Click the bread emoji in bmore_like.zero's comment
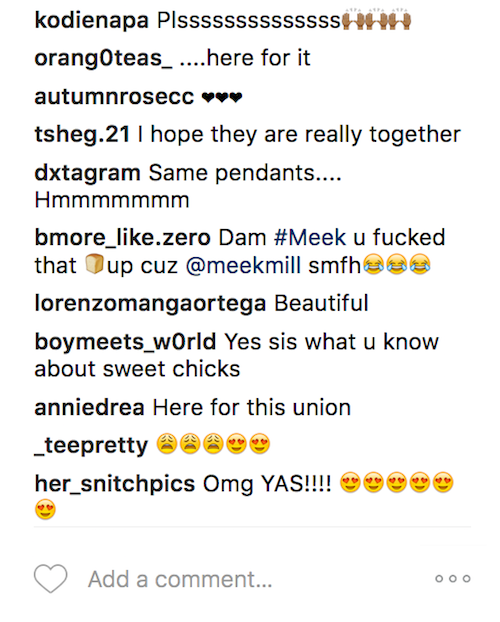 (94, 264)
